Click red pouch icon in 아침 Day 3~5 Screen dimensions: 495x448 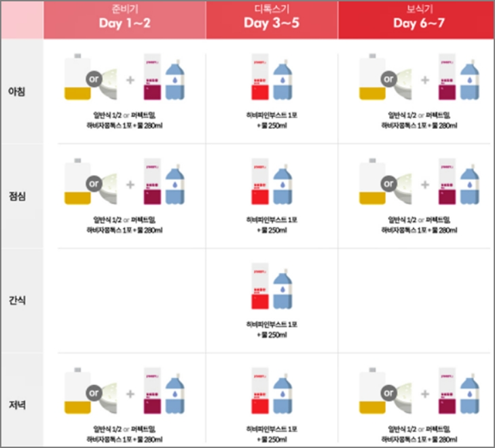click(261, 79)
